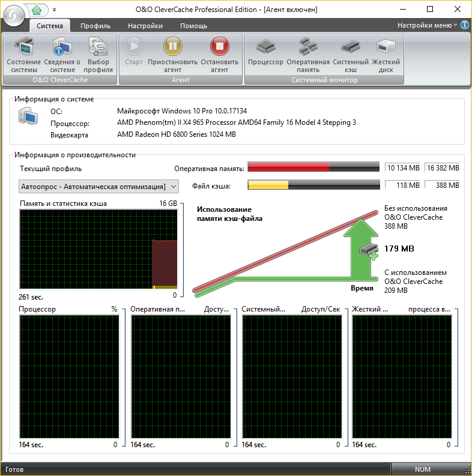Click the 'С использованием' 209 MB label
The height and width of the screenshot is (476, 472).
(416, 282)
